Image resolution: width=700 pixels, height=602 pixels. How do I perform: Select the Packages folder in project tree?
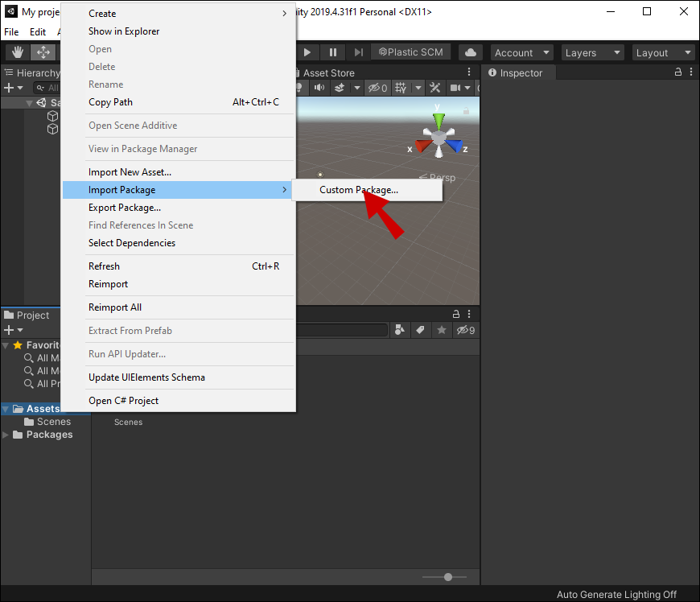[43, 435]
